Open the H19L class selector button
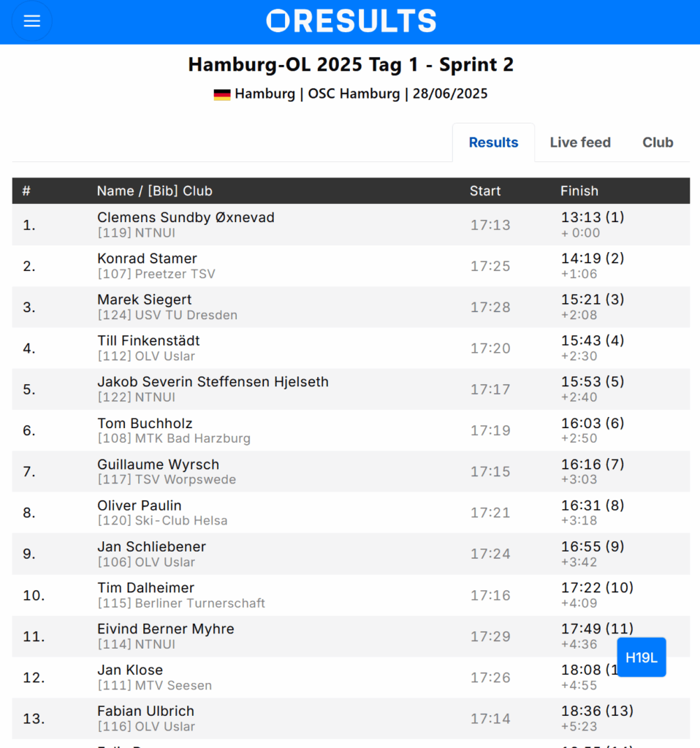This screenshot has width=700, height=748. [642, 657]
